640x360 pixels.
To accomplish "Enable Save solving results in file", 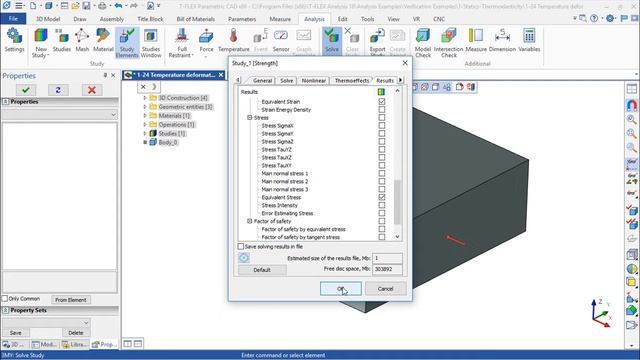I will click(241, 247).
